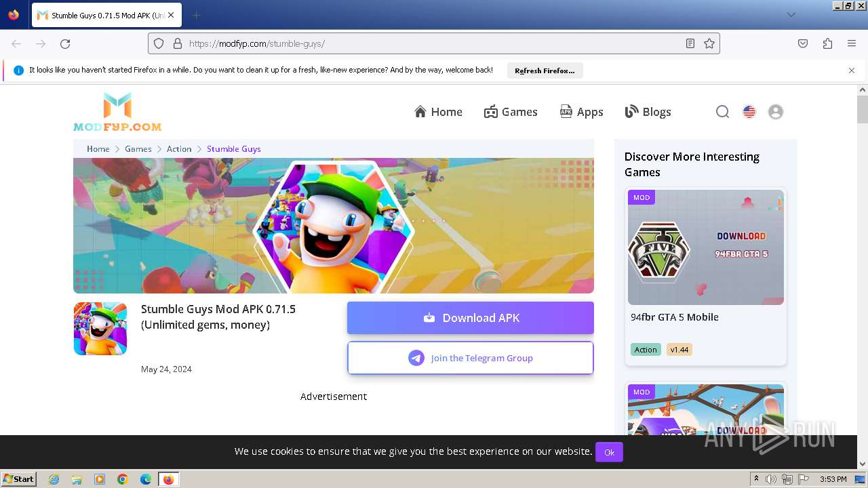This screenshot has width=868, height=488.
Task: Open the 94fbr GTA 5 Mobile title link
Action: 675,317
